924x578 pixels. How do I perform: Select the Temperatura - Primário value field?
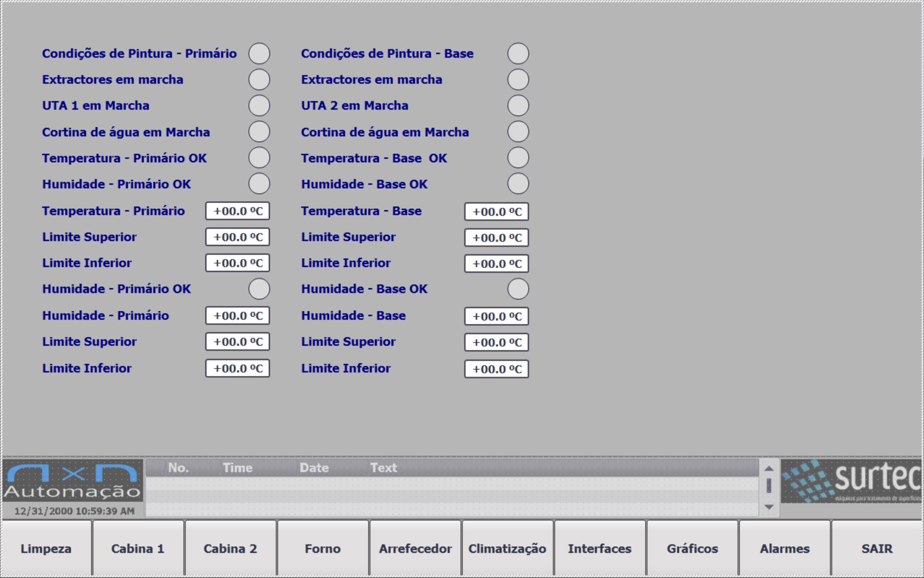click(238, 211)
